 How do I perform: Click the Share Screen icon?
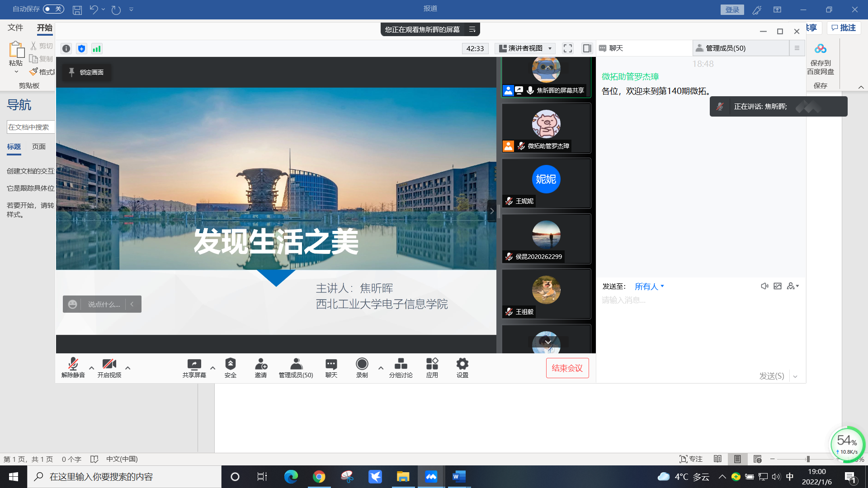coord(194,364)
